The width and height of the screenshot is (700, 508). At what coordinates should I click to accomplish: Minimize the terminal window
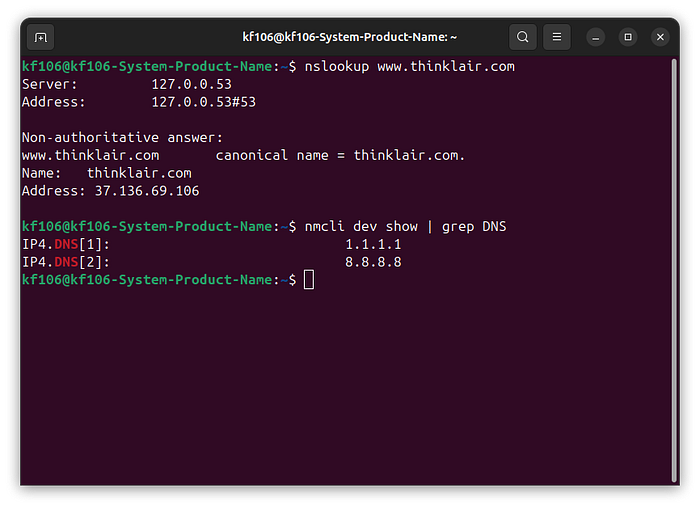tap(596, 37)
